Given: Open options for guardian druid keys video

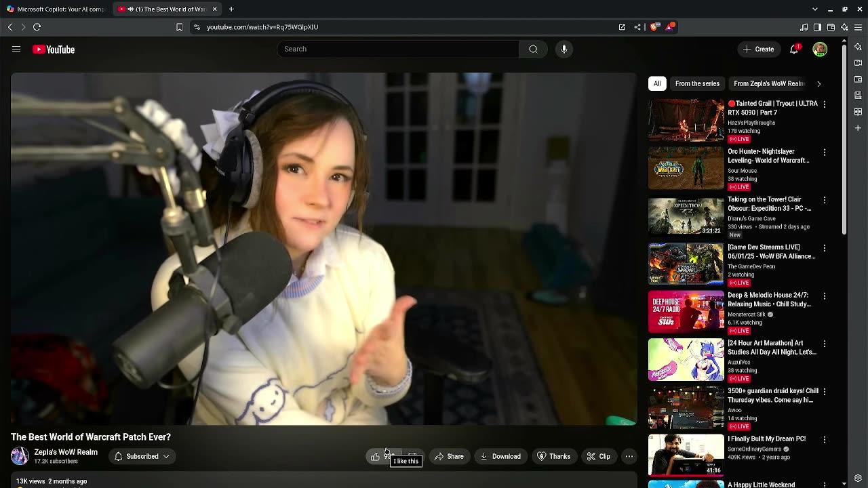Looking at the screenshot, I should click(x=825, y=392).
